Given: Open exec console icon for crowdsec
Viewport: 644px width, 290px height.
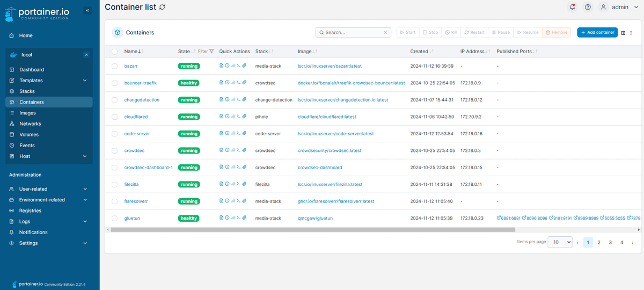Looking at the screenshot, I should pyautogui.click(x=238, y=150).
